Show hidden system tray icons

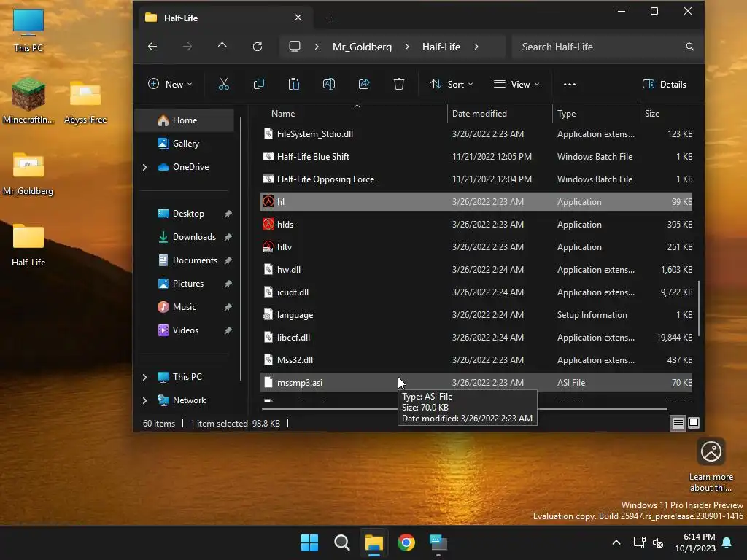pyautogui.click(x=616, y=542)
